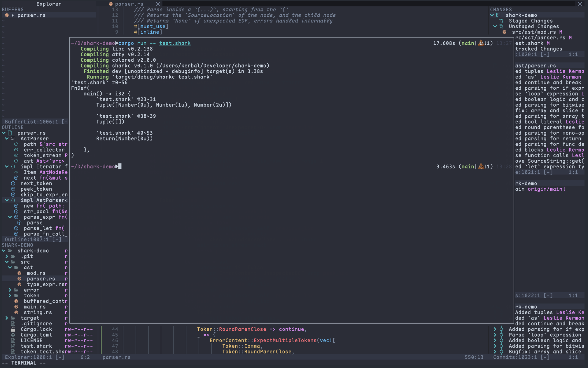Screen dimensions: 588x368
Task: Expand the error folder
Action: click(x=10, y=290)
